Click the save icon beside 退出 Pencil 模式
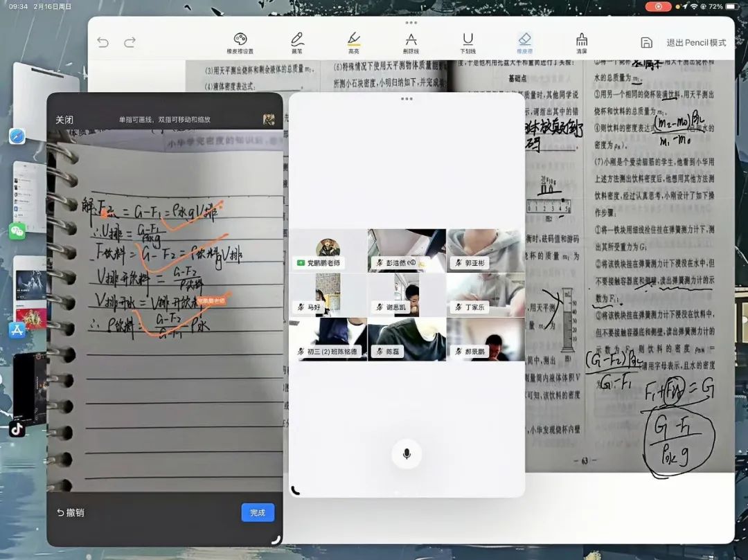The height and width of the screenshot is (560, 748). pos(646,42)
